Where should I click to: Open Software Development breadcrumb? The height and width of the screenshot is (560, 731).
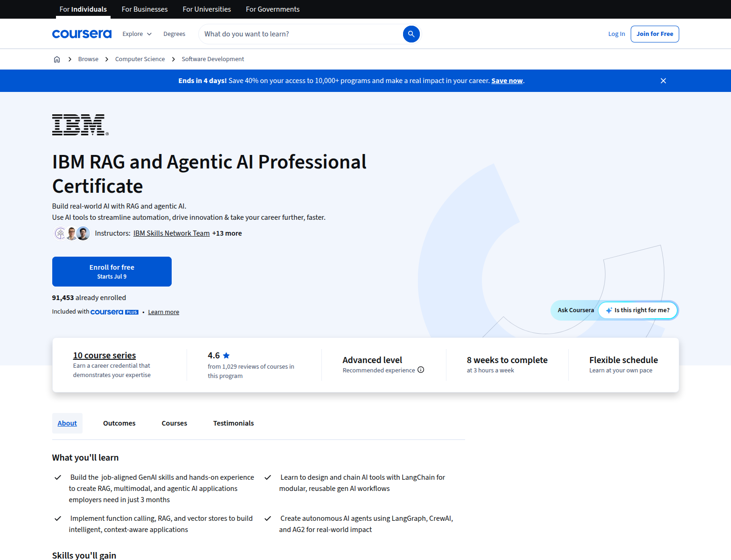[x=213, y=59]
